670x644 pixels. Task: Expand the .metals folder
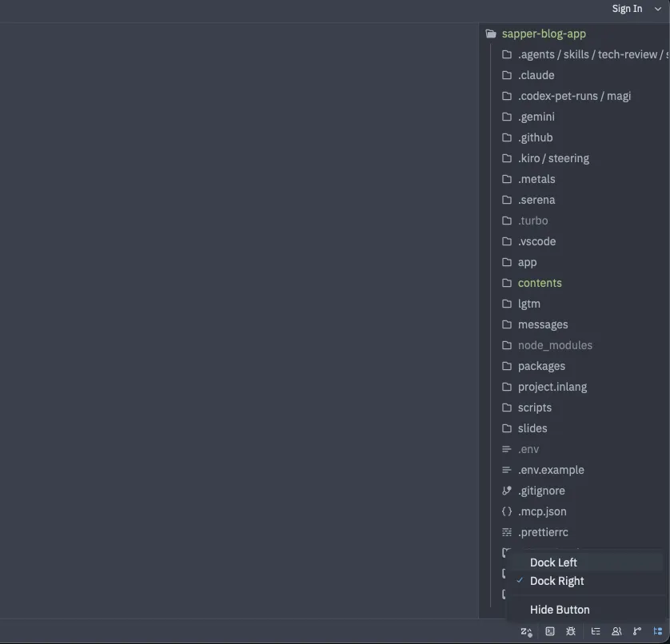[574, 179]
